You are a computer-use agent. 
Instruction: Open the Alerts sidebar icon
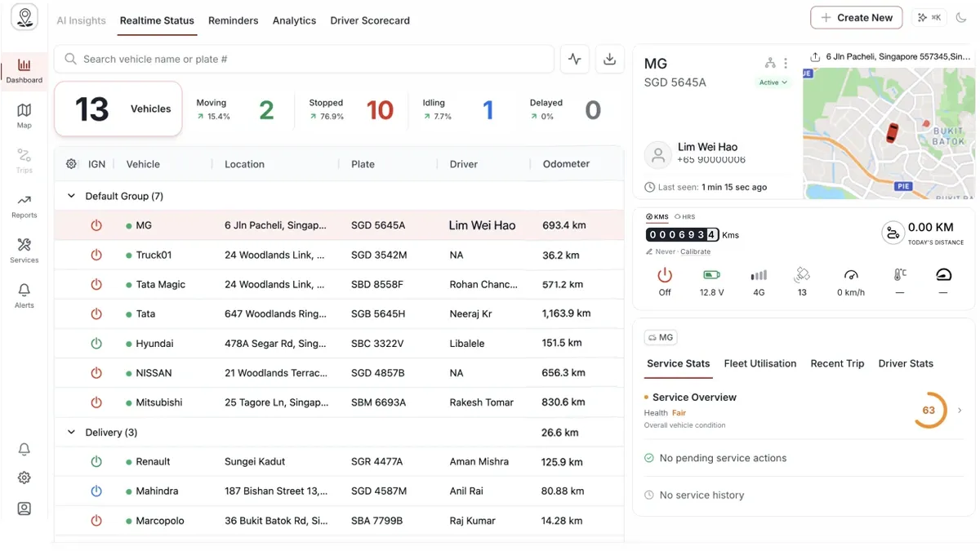coord(24,295)
